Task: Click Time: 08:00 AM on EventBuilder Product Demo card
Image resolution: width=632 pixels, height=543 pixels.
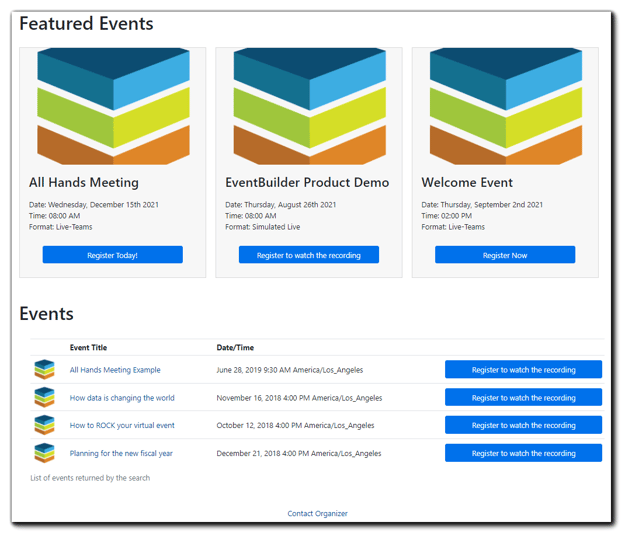Action: pos(251,216)
